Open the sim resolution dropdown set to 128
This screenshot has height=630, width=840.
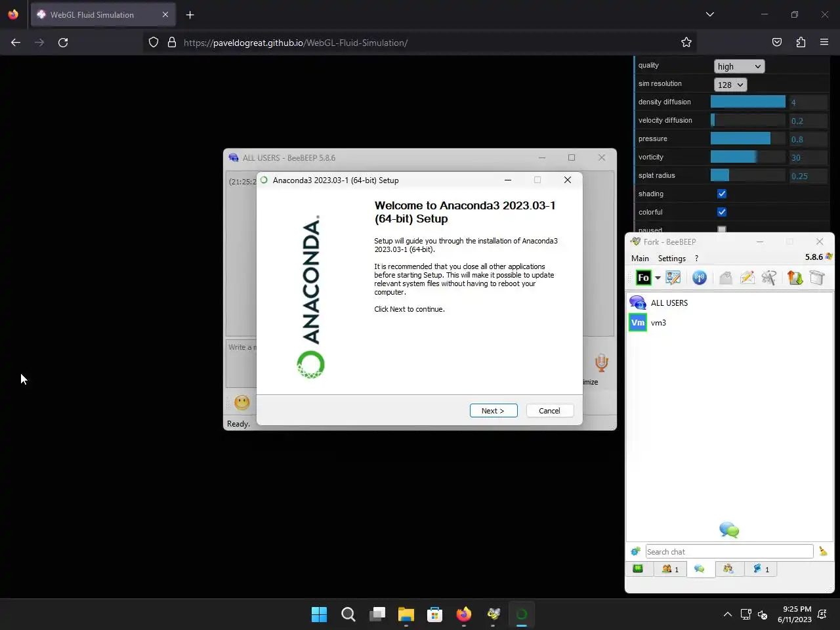(730, 85)
